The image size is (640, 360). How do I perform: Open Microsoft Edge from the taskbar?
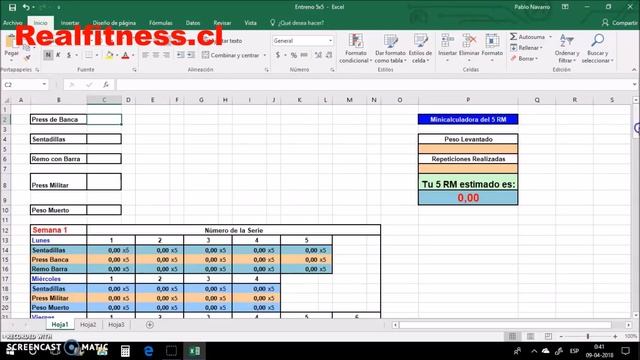click(149, 351)
